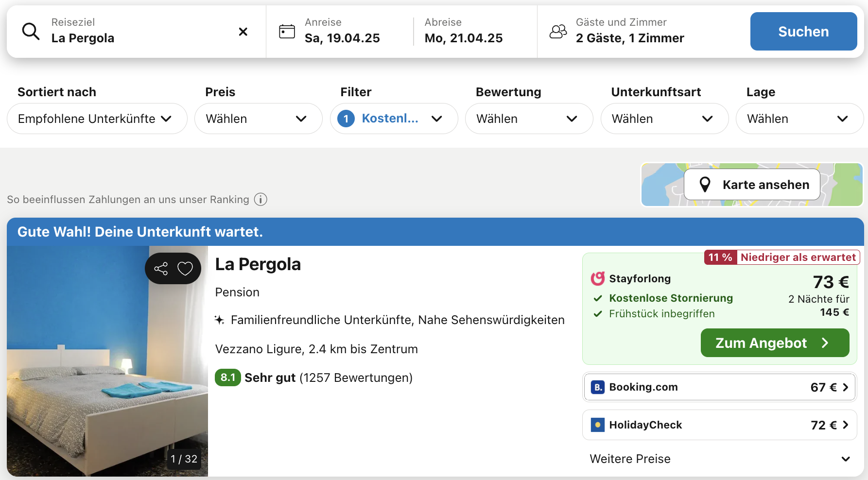This screenshot has width=868, height=480.
Task: Click the Suchen button
Action: 804,32
